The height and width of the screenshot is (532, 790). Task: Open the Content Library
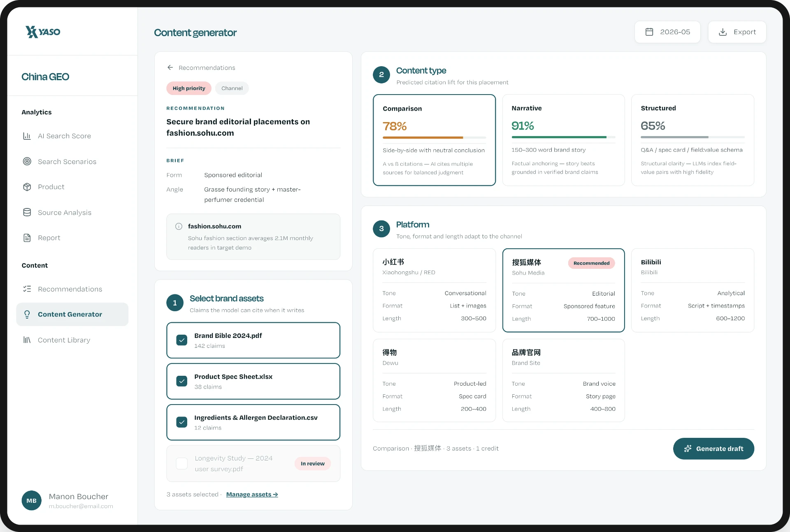click(x=72, y=340)
